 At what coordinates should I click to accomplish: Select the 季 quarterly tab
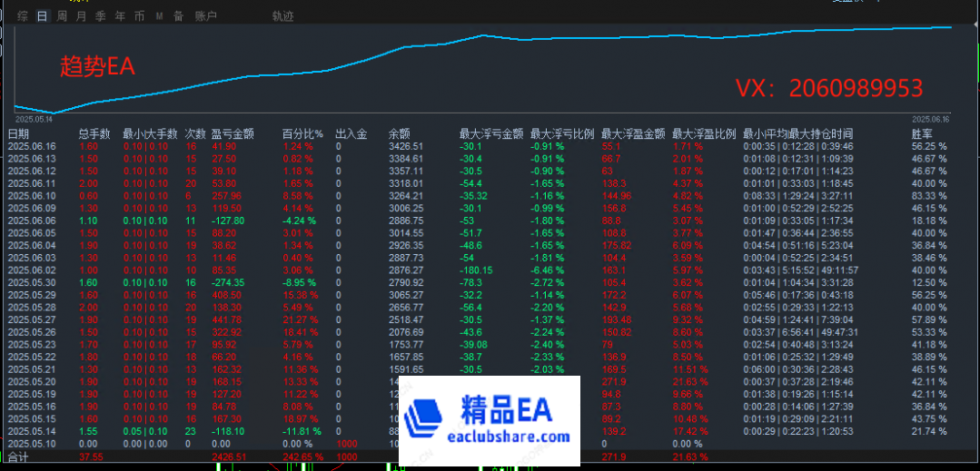click(100, 16)
